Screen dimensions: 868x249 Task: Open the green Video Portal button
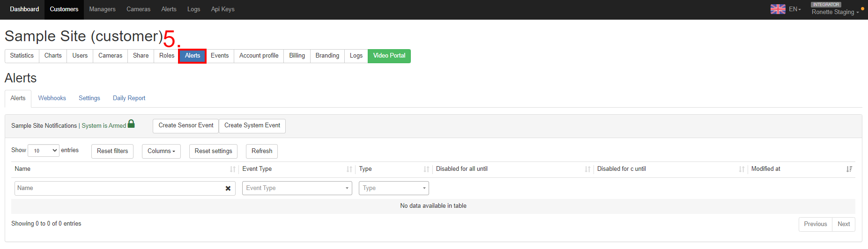pos(389,56)
